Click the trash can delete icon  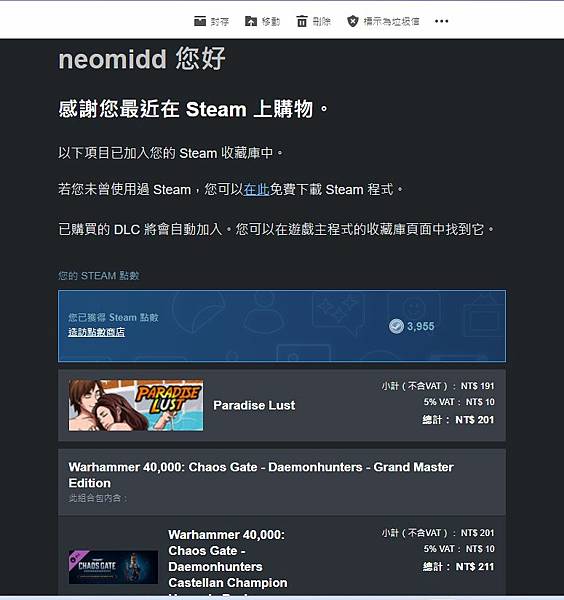pyautogui.click(x=302, y=21)
